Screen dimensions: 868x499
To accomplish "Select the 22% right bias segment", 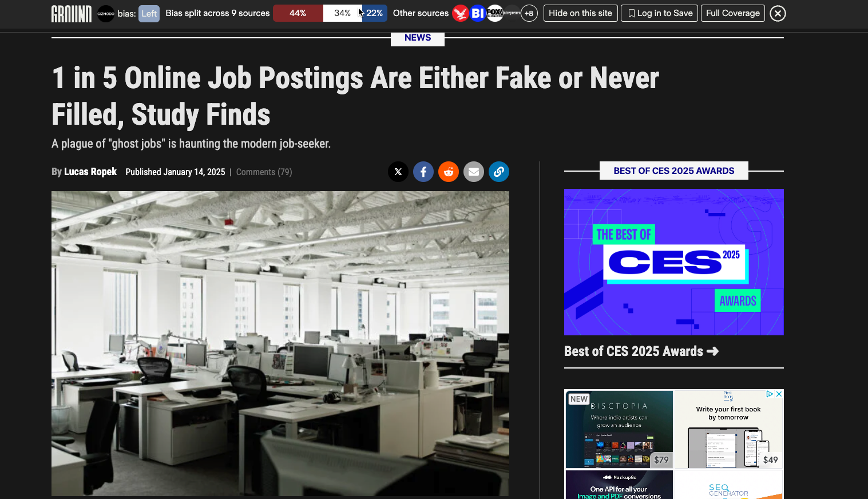I will pos(375,13).
